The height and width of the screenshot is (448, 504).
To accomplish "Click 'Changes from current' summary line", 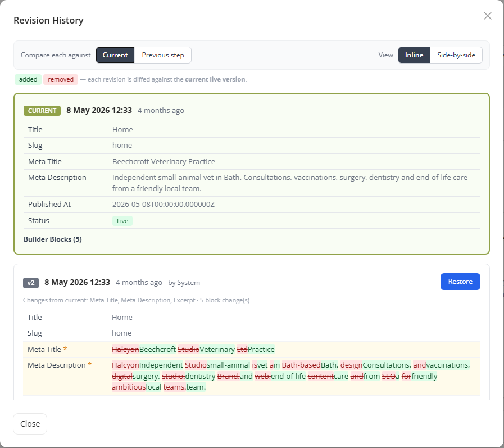I will point(137,300).
